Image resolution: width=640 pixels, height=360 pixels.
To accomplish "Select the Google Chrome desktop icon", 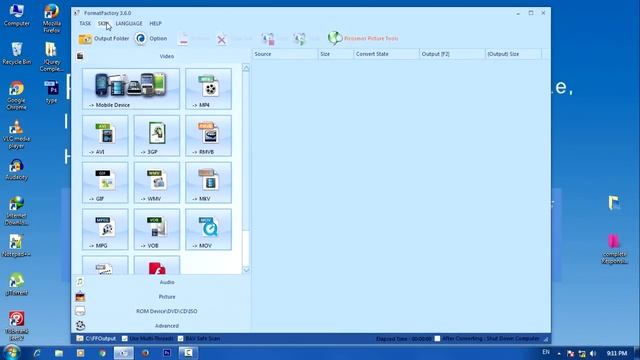I will point(16,95).
